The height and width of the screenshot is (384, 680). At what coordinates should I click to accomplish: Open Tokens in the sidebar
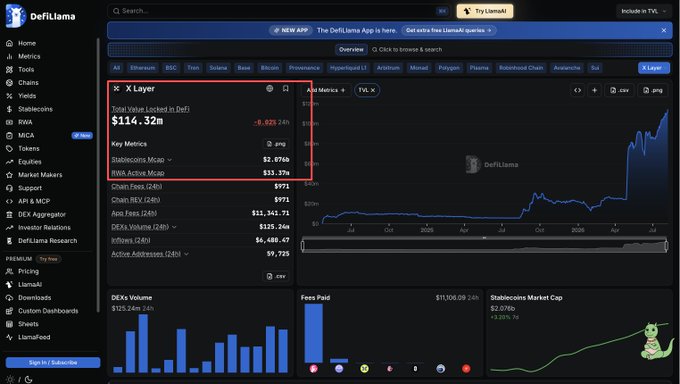[x=23, y=148]
